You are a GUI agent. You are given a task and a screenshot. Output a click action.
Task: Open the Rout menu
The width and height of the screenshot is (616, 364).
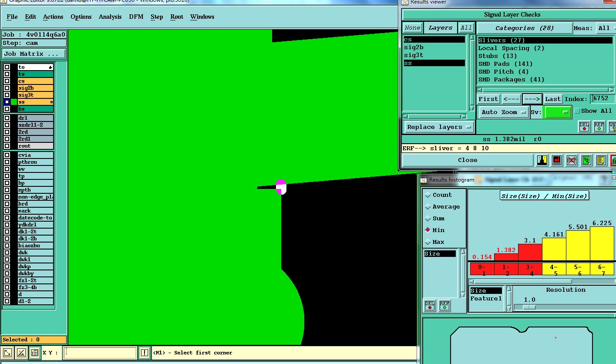[x=177, y=17]
